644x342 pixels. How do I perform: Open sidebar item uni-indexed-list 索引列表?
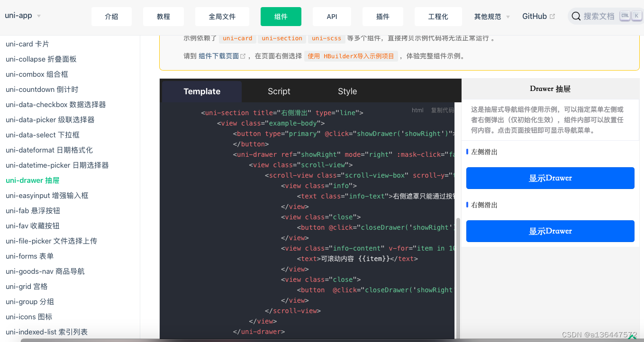pos(47,332)
